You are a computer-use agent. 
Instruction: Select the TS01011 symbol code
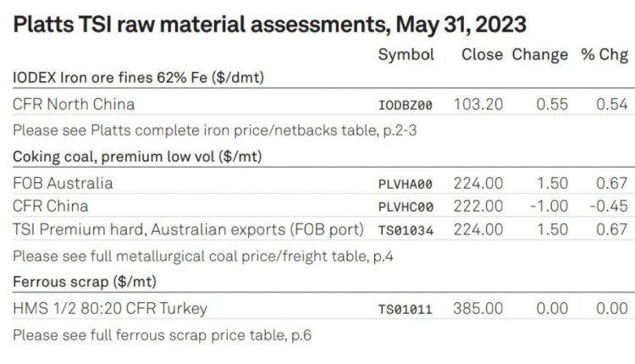pos(405,309)
